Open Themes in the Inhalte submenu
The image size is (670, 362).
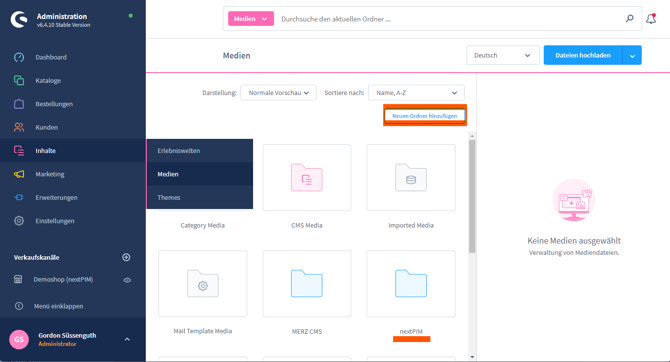pyautogui.click(x=169, y=197)
